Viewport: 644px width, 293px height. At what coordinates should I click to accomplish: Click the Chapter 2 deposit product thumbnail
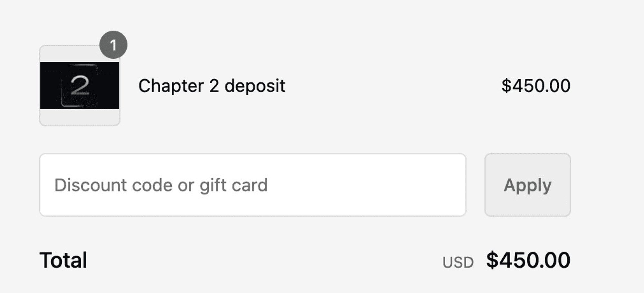(80, 85)
